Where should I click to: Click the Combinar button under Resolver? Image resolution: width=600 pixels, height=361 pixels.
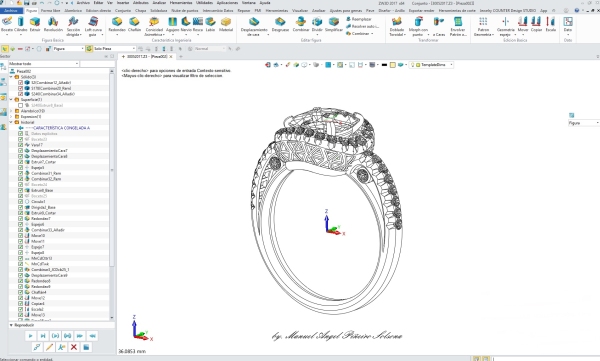coord(360,34)
